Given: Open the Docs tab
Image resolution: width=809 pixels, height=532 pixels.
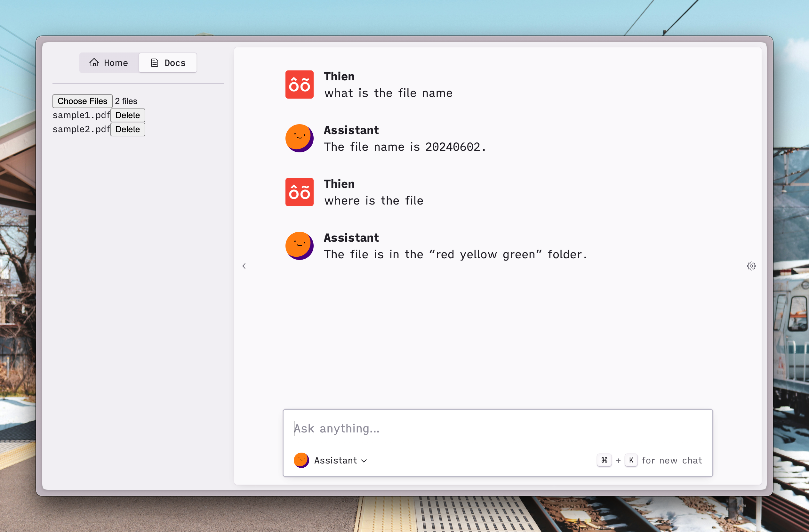Looking at the screenshot, I should coord(168,63).
